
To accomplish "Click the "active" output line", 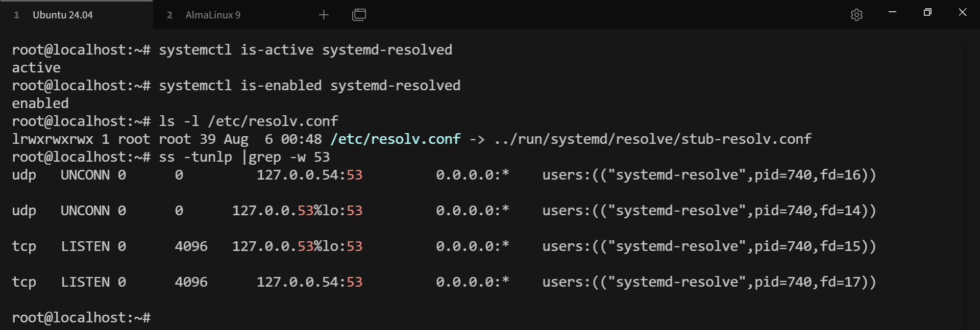I will (x=36, y=68).
